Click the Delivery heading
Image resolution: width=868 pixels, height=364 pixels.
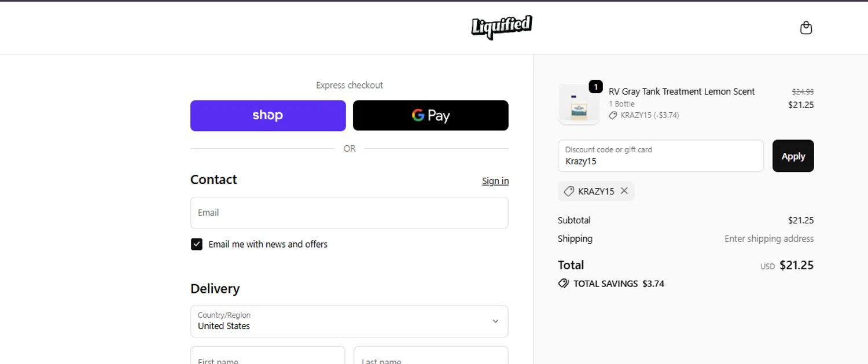(x=215, y=288)
